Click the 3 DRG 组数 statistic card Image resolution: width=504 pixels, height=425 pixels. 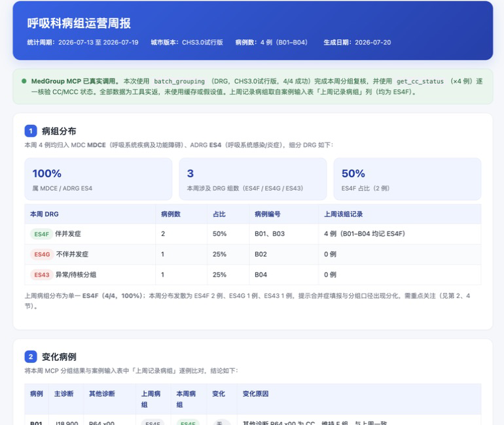253,178
